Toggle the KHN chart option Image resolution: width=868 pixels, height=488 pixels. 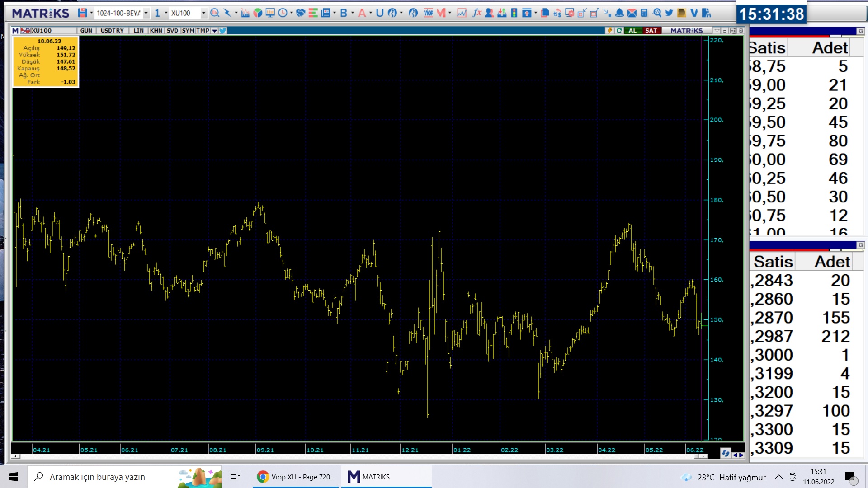(156, 31)
